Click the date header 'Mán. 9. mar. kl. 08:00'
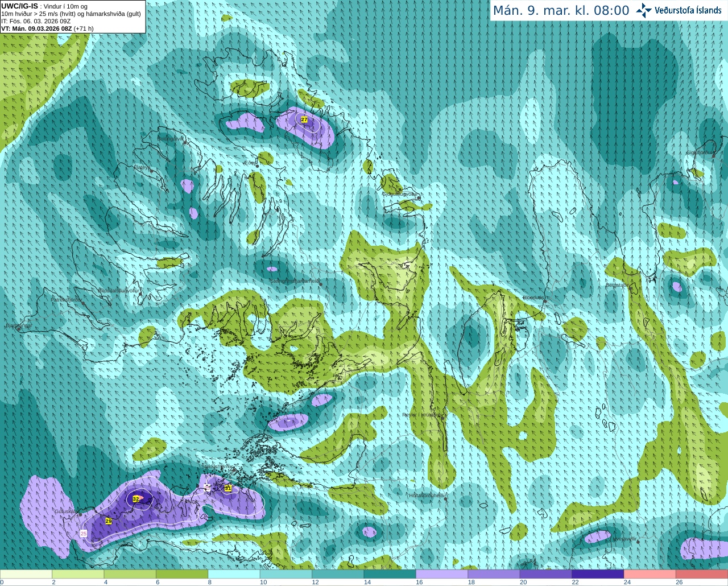The width and height of the screenshot is (728, 586). point(561,10)
